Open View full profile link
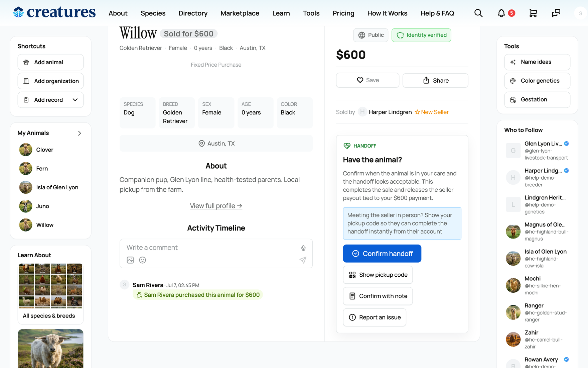This screenshot has height=368, width=588. (216, 206)
